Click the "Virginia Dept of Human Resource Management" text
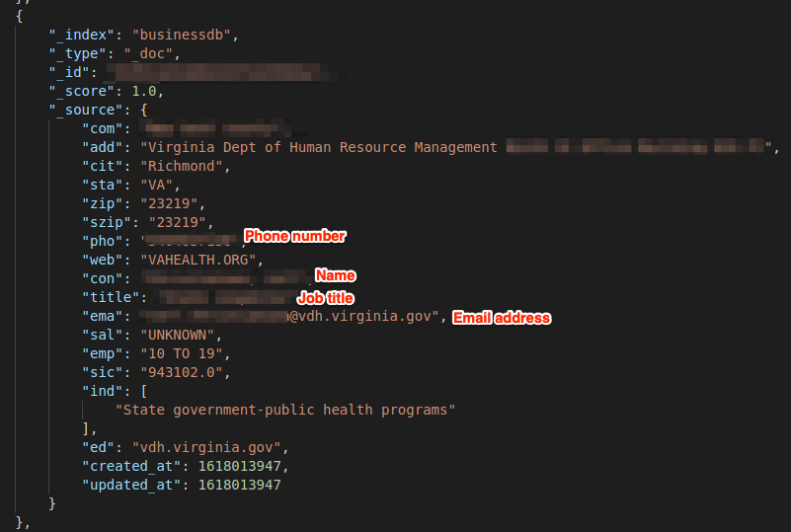Image resolution: width=791 pixels, height=532 pixels. coord(322,147)
